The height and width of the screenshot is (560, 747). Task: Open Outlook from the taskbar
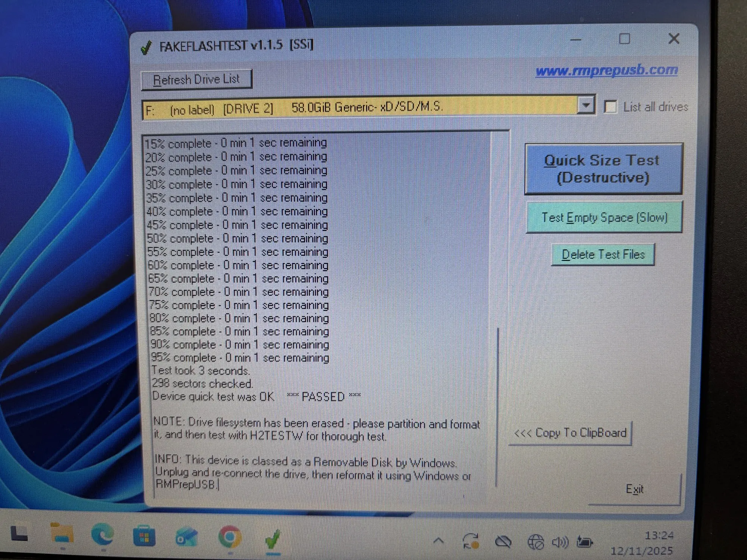[187, 538]
